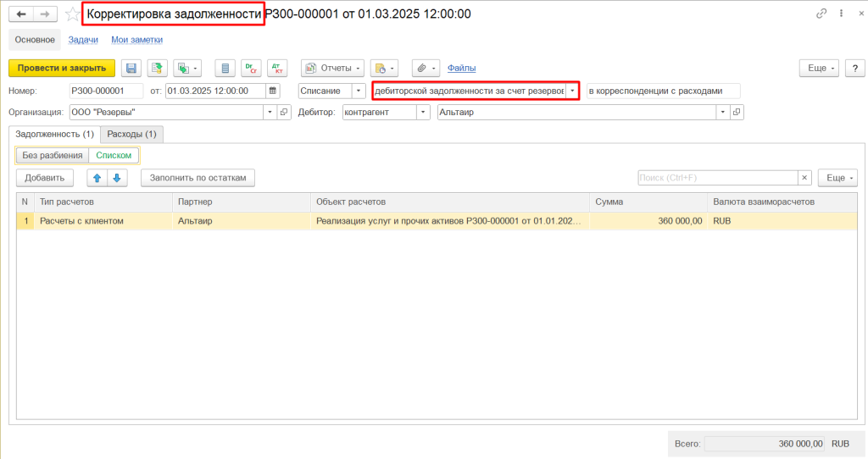Open the Задачи section tab
The height and width of the screenshot is (459, 868).
[83, 40]
